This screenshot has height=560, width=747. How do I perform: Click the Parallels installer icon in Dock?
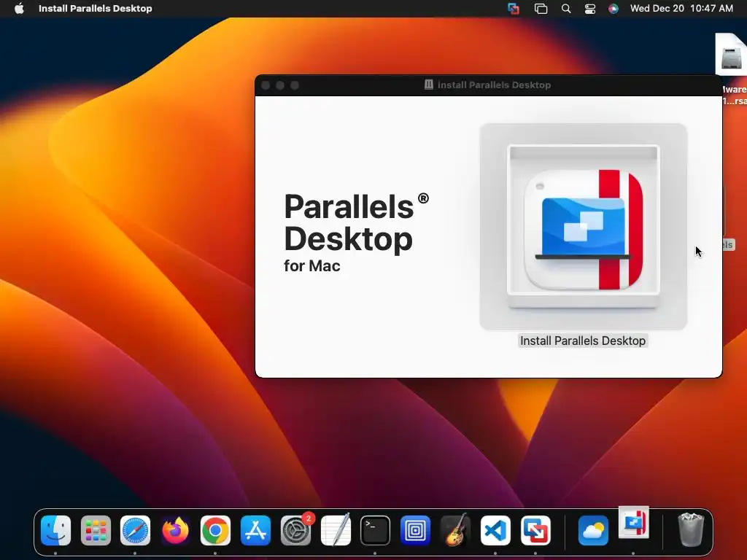634,522
